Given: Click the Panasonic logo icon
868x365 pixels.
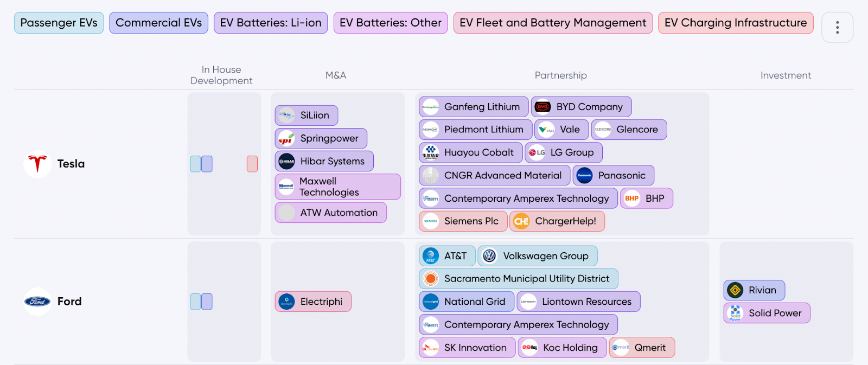Looking at the screenshot, I should click(x=584, y=175).
